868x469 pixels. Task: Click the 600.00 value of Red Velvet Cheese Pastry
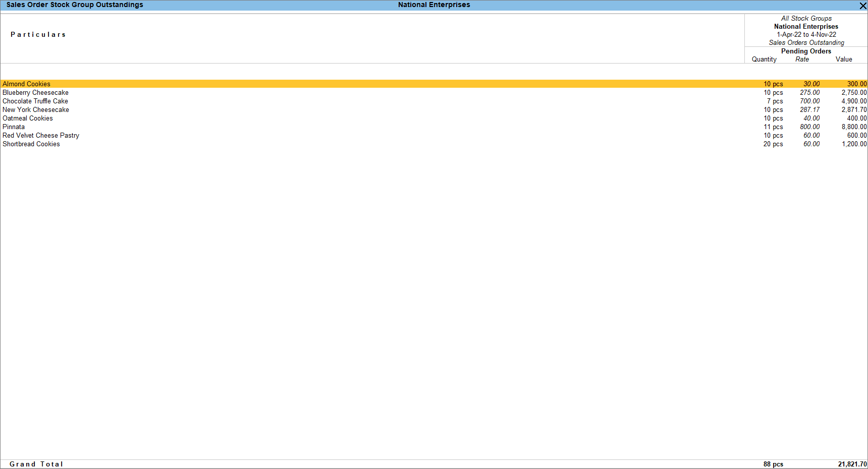tap(857, 136)
